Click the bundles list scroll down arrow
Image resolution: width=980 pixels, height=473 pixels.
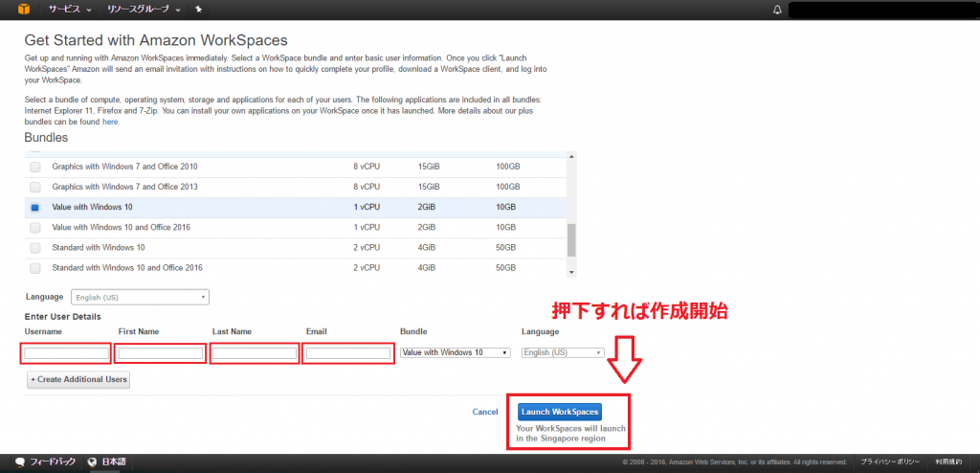(571, 272)
